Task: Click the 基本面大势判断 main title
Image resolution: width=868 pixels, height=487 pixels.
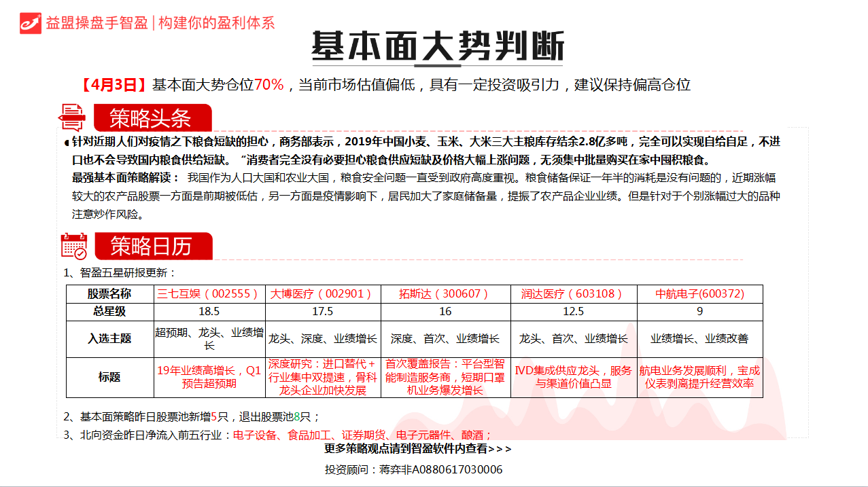Action: 438,47
